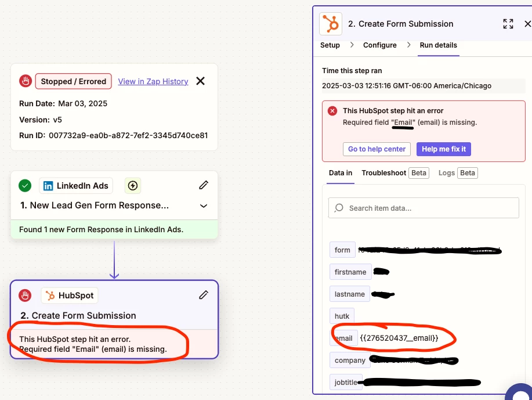
Task: Select the Data in tab
Action: pyautogui.click(x=341, y=173)
